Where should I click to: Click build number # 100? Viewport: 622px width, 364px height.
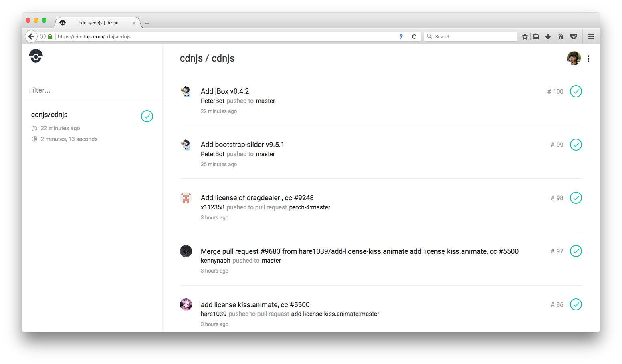555,91
